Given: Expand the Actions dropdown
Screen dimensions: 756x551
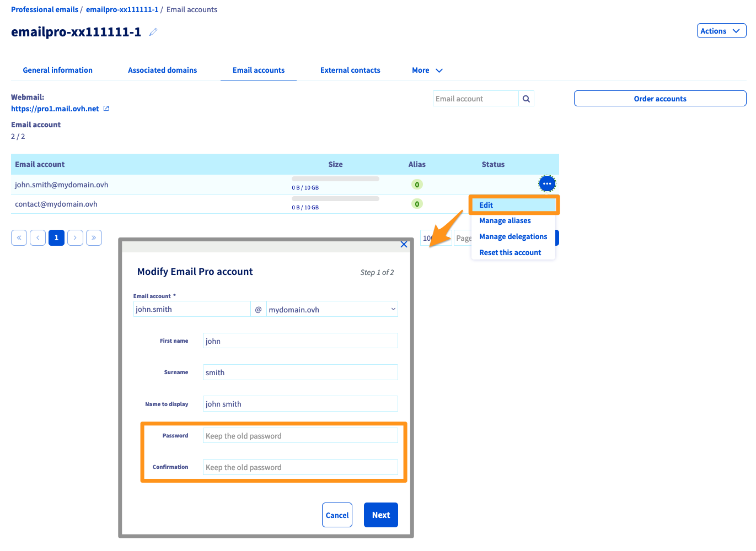Looking at the screenshot, I should pos(721,31).
